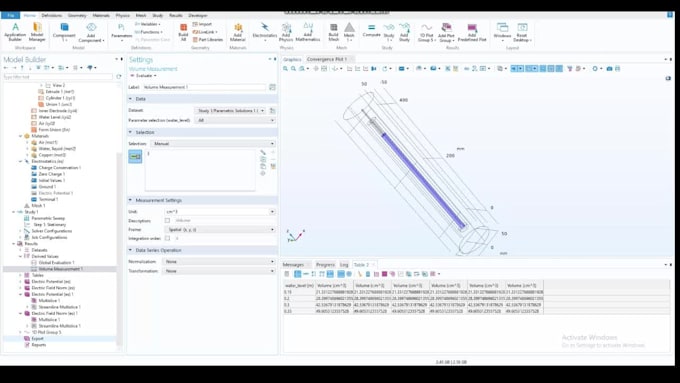Click Add Study in ribbon

[404, 33]
